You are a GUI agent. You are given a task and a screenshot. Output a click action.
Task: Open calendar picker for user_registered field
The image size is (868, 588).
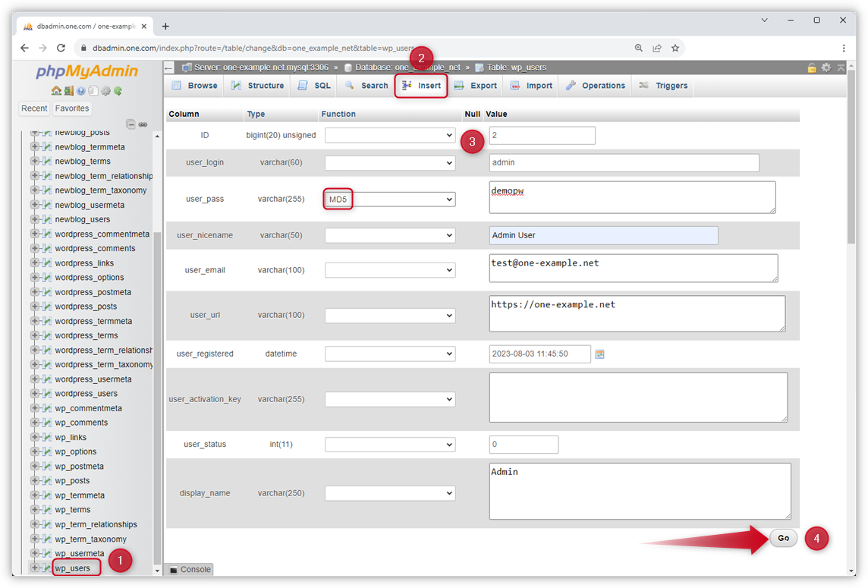point(599,354)
